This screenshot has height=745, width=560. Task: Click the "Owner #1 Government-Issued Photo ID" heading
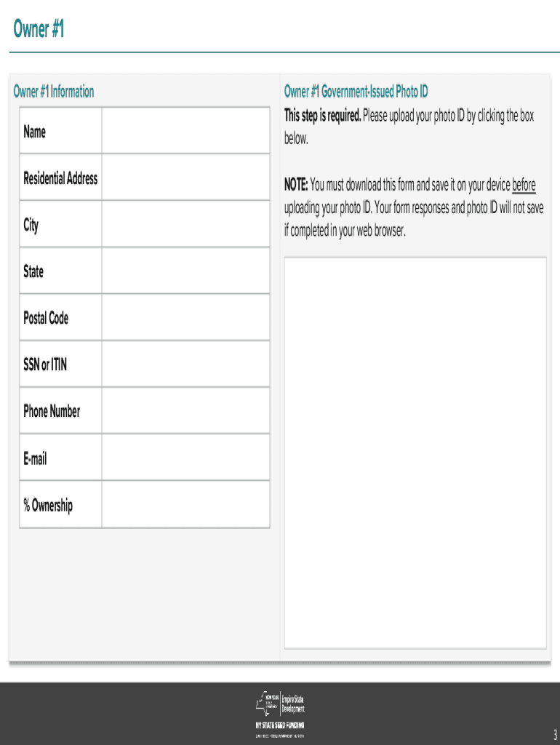(356, 92)
